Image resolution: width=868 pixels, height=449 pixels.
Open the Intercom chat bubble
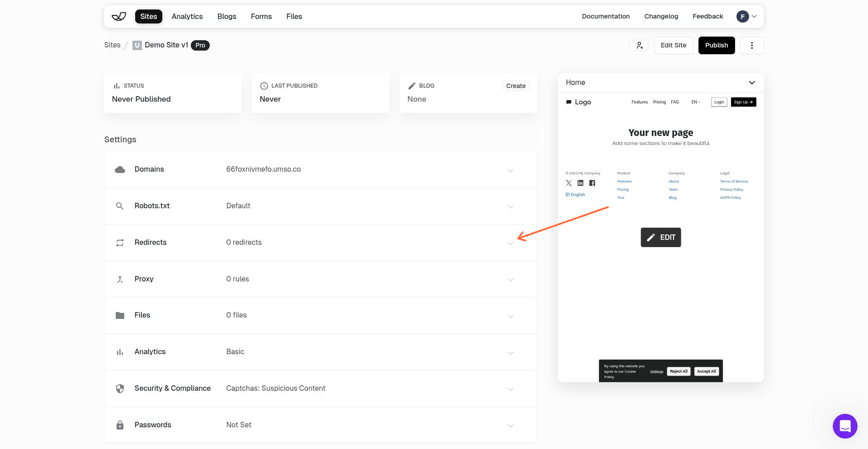845,426
